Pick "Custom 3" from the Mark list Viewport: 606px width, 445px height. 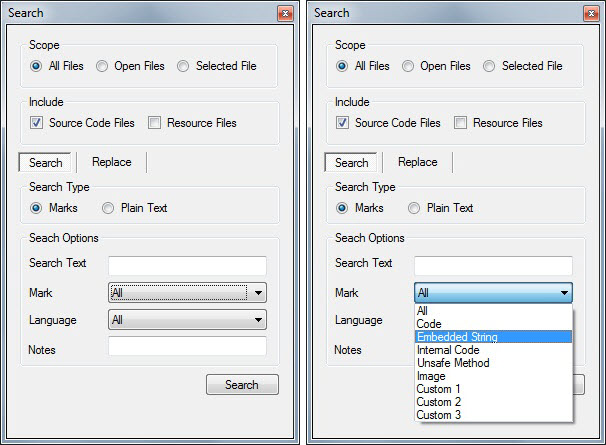439,415
